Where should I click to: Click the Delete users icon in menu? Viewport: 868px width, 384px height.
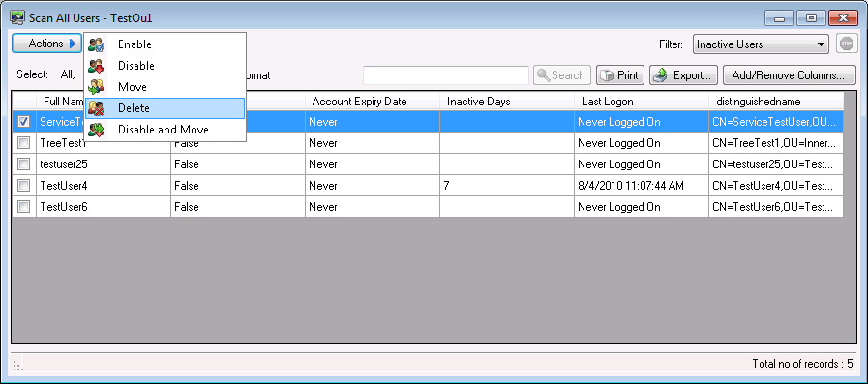pos(97,108)
